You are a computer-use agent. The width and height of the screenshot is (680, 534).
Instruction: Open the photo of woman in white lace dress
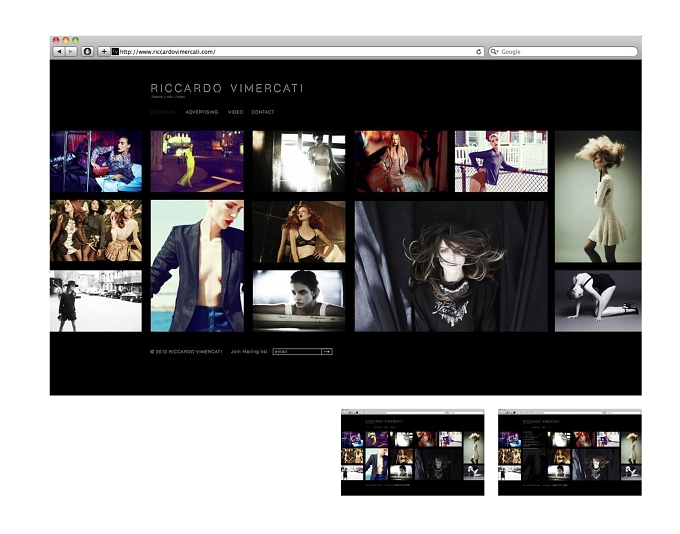coord(598,197)
